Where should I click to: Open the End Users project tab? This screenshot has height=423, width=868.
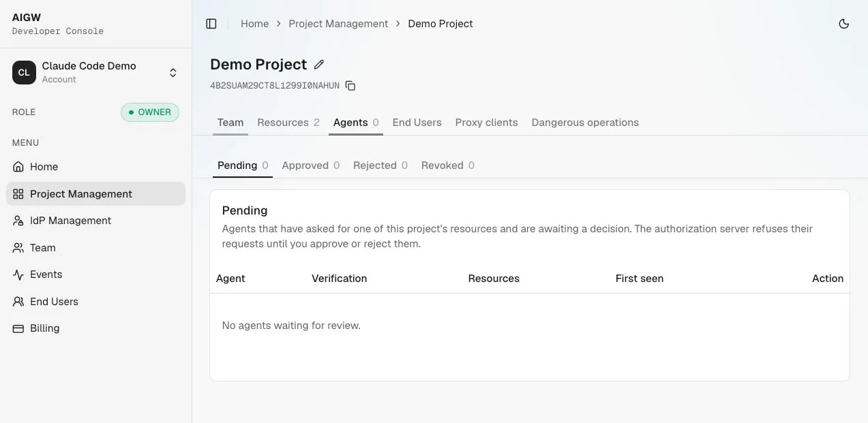(417, 123)
